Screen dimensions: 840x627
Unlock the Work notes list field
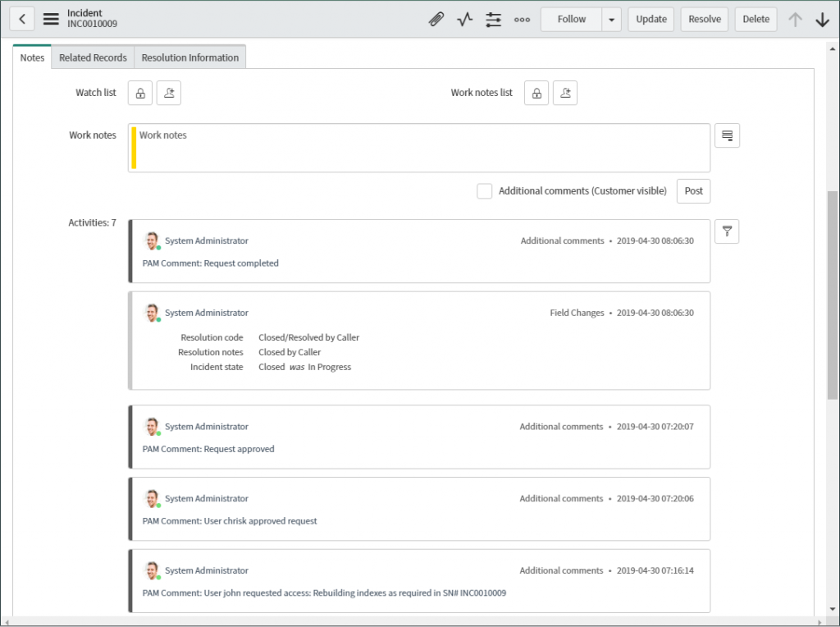point(536,94)
